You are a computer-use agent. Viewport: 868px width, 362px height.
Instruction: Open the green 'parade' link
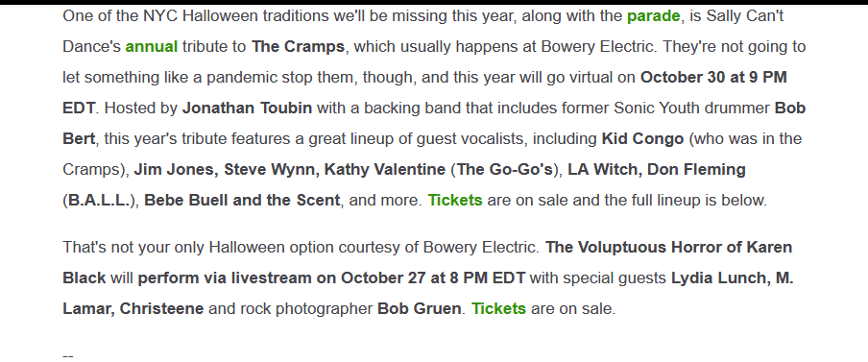point(653,16)
